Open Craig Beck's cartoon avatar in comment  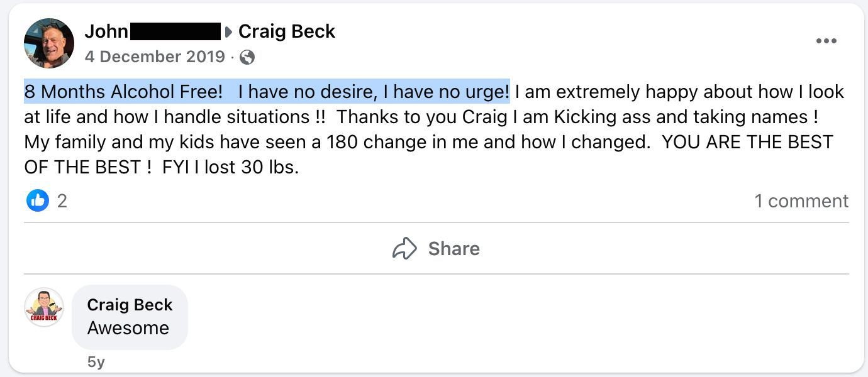(44, 308)
